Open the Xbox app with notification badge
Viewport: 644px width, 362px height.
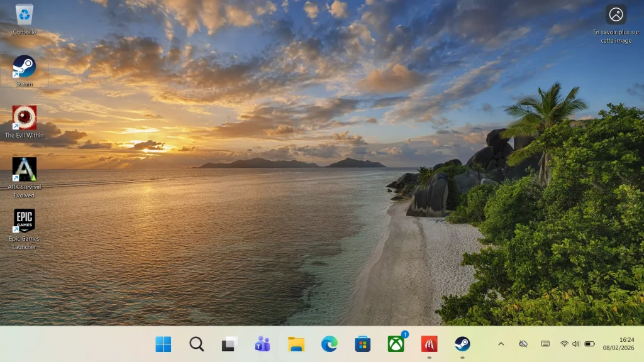point(396,344)
